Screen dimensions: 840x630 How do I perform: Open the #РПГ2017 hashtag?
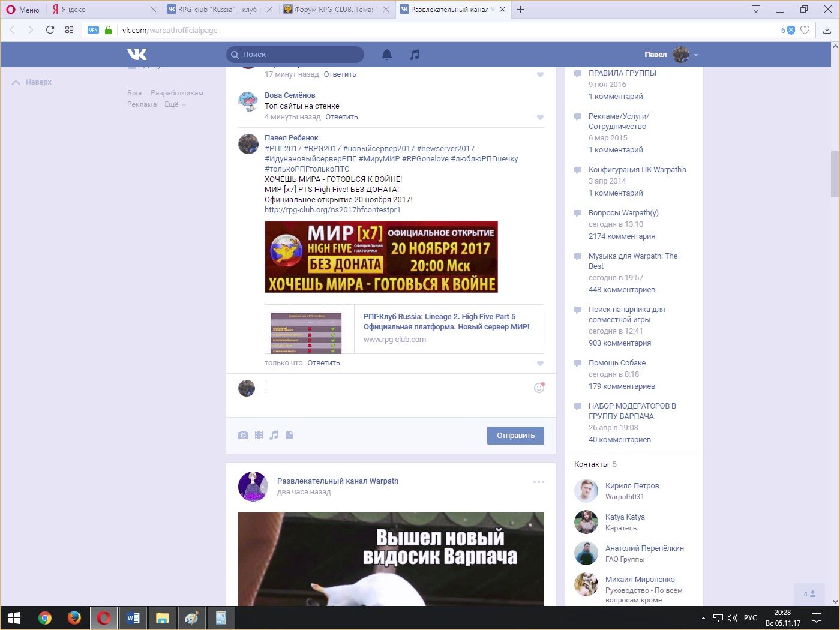[x=283, y=149]
